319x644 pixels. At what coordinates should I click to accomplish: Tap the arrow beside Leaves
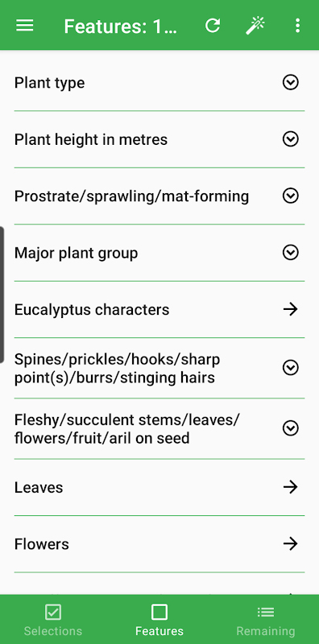291,487
